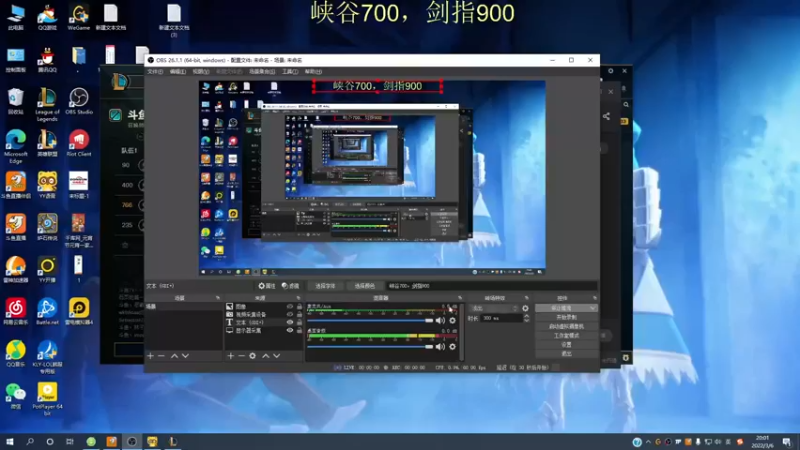Open taskbar search magnifier
Image resolution: width=800 pixels, height=450 pixels.
(30, 441)
